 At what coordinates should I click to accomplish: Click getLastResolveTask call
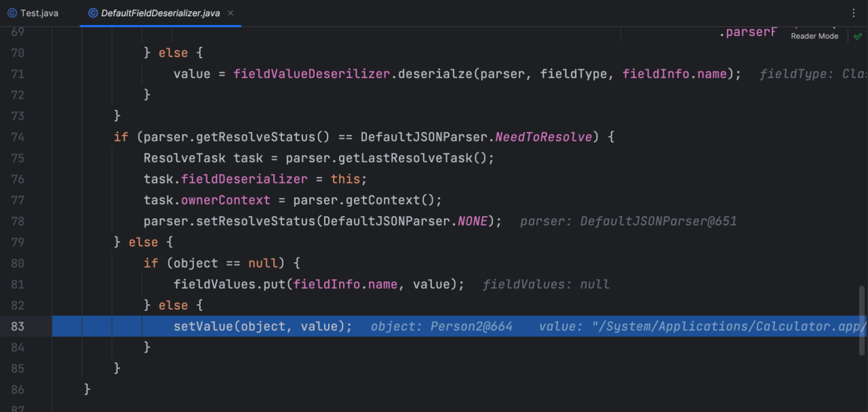click(x=405, y=158)
